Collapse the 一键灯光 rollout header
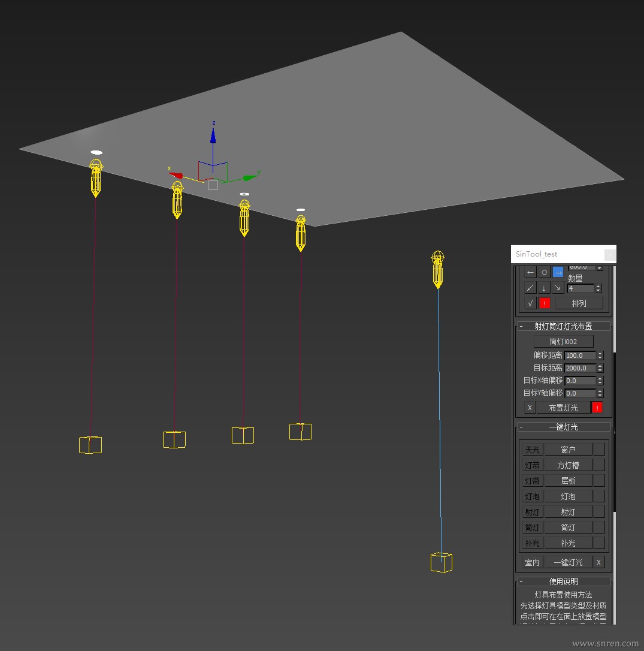644x651 pixels. coord(564,427)
